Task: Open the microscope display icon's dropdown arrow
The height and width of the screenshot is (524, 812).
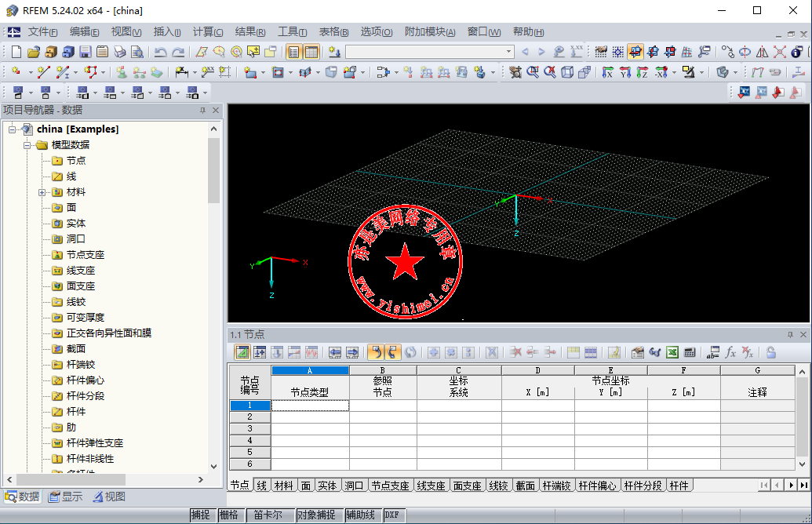Action: click(x=701, y=72)
